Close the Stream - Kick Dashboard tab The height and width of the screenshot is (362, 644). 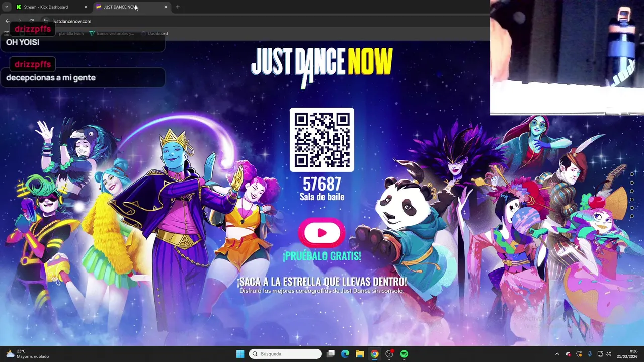tap(86, 7)
